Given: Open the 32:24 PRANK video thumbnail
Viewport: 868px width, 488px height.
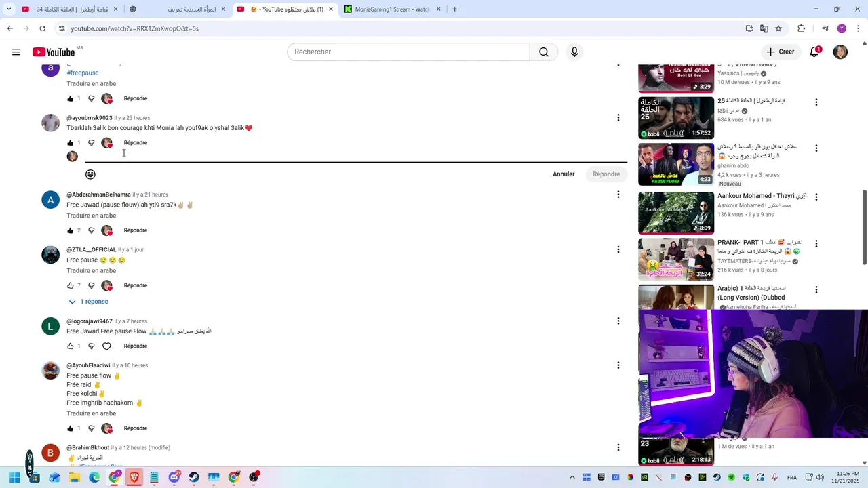Looking at the screenshot, I should coord(676,259).
